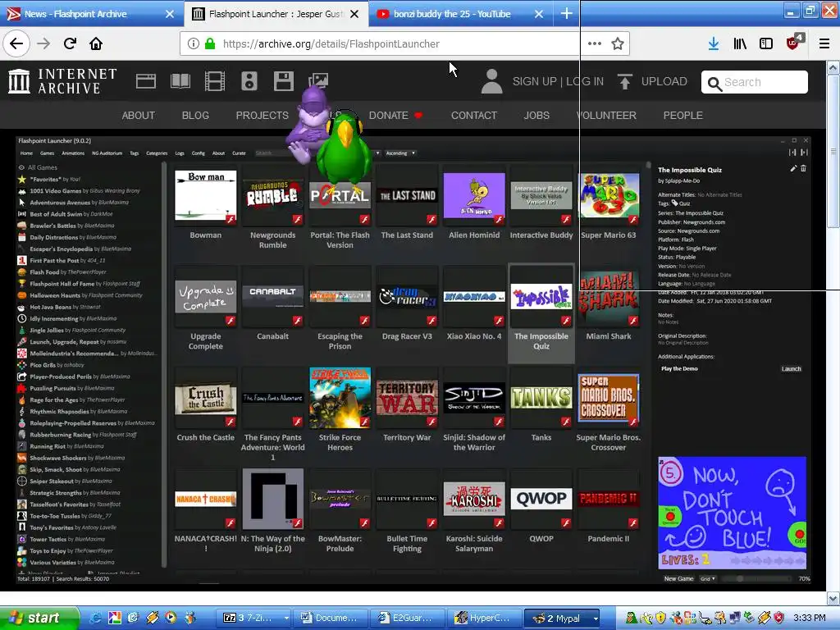The width and height of the screenshot is (840, 630).
Task: Show site information for archive.org
Action: tap(194, 44)
